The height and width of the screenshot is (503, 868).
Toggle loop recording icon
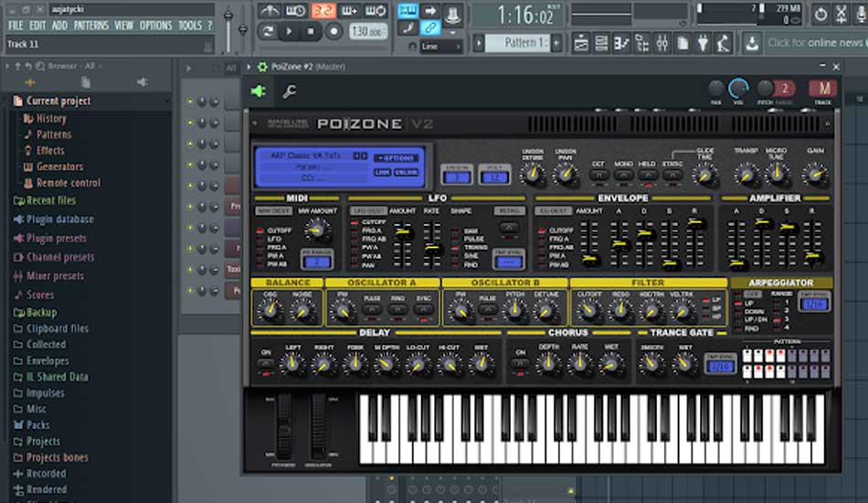point(376,11)
